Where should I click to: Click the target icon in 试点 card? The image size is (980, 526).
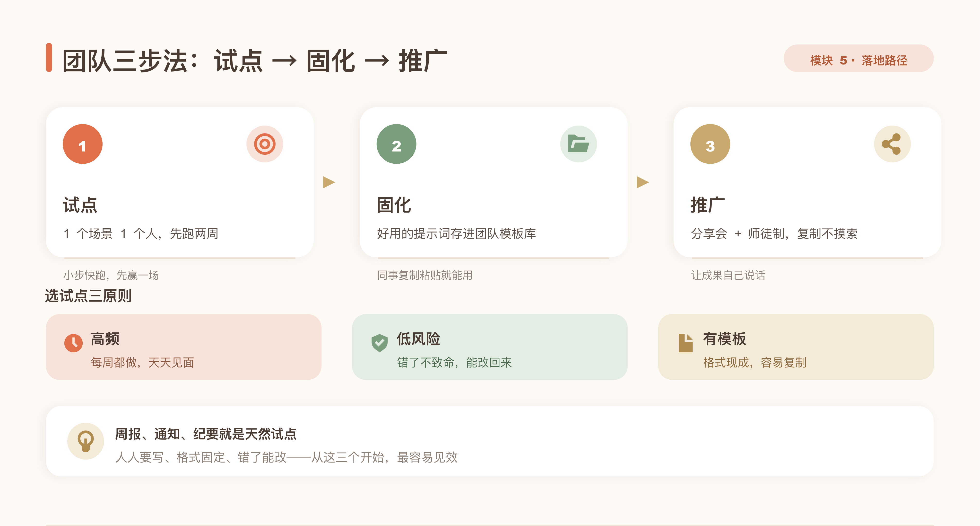(x=264, y=144)
